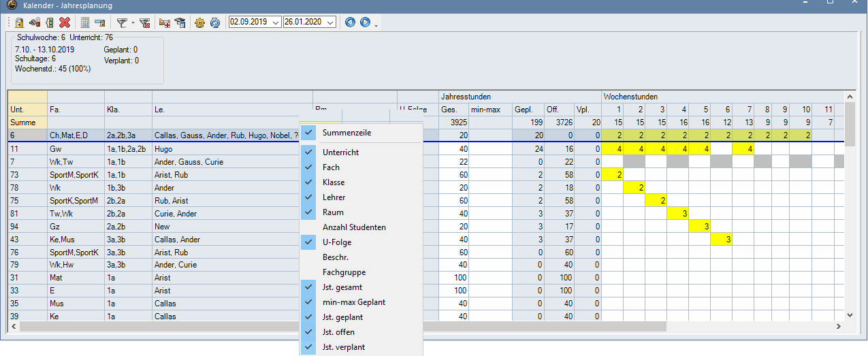Toggle Jst. verplant menu entry

pyautogui.click(x=361, y=347)
